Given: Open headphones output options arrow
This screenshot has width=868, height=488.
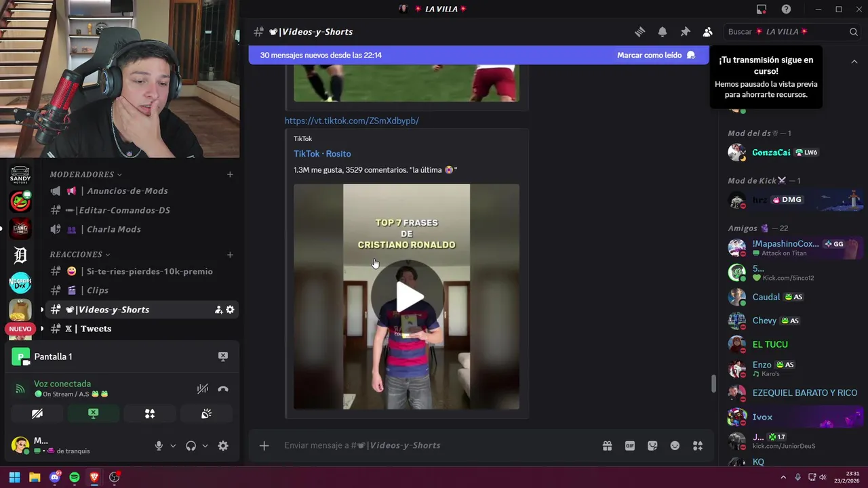Looking at the screenshot, I should click(205, 446).
